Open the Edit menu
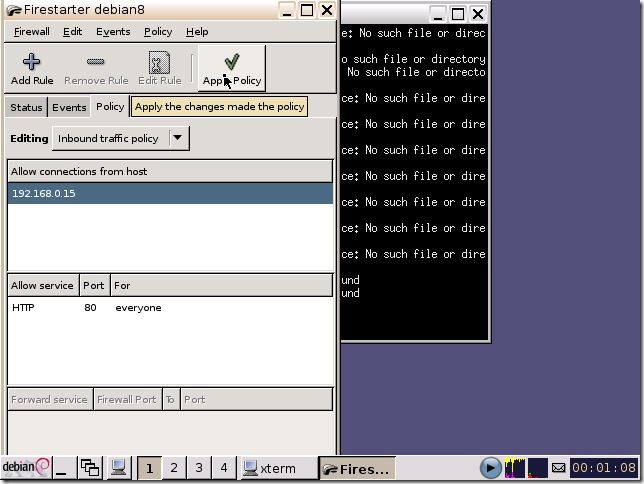The image size is (644, 484). [72, 32]
